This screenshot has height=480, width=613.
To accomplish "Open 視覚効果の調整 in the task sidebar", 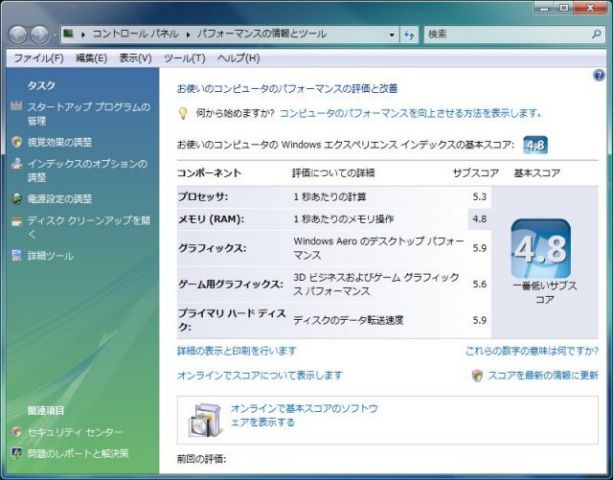I will pyautogui.click(x=59, y=142).
